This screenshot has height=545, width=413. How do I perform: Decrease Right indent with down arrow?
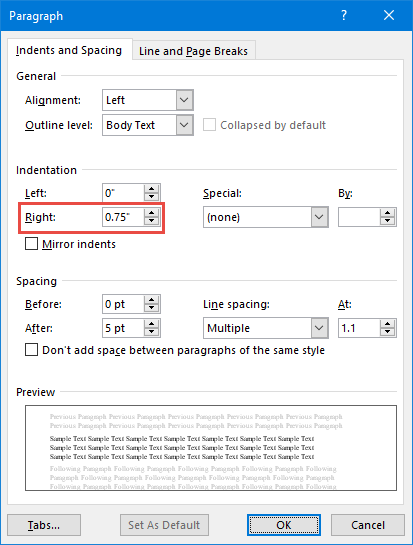152,221
